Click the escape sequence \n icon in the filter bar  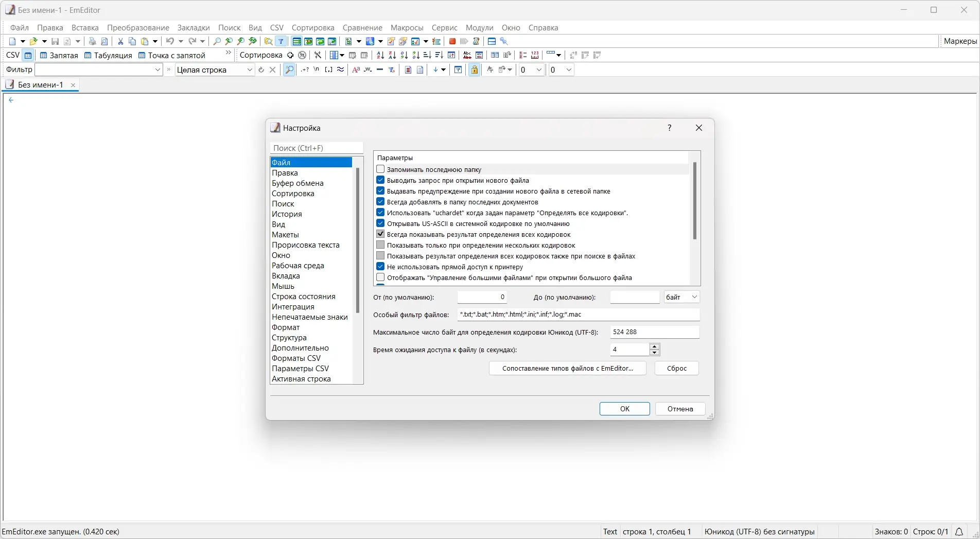click(317, 69)
